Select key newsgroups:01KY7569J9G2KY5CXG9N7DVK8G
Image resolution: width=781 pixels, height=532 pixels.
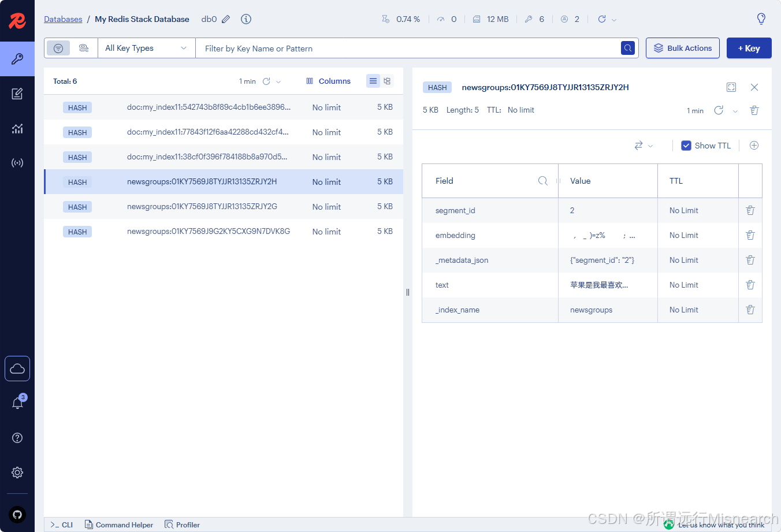click(x=224, y=232)
